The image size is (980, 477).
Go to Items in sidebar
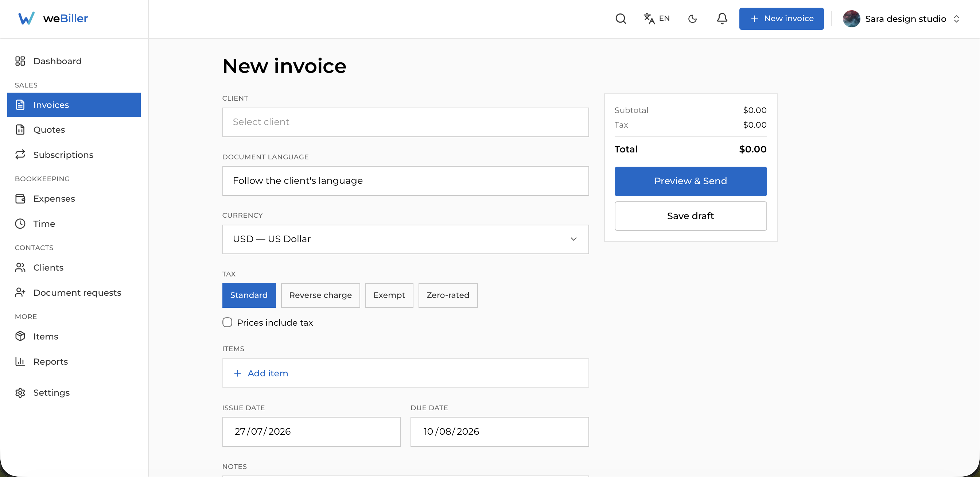[74, 336]
